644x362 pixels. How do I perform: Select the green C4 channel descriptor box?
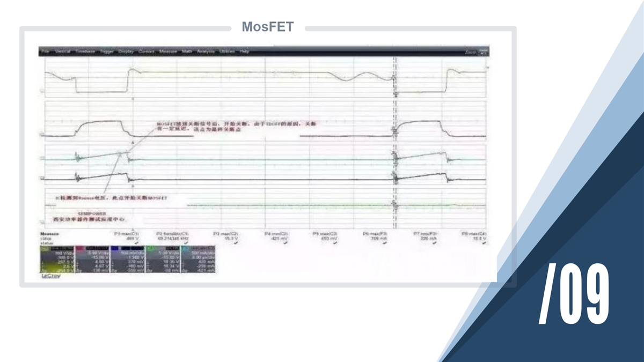click(x=162, y=260)
